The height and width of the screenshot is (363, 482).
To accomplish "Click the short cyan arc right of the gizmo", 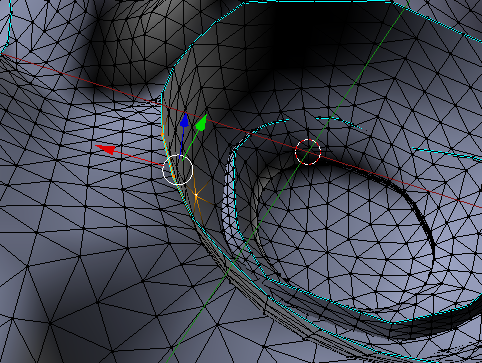I will [338, 123].
